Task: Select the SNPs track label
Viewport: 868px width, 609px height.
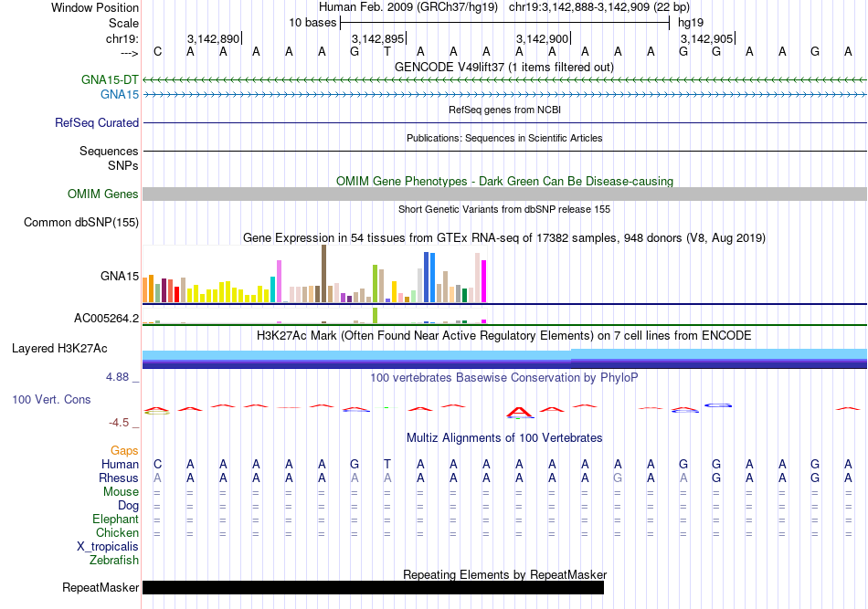Action: (123, 165)
